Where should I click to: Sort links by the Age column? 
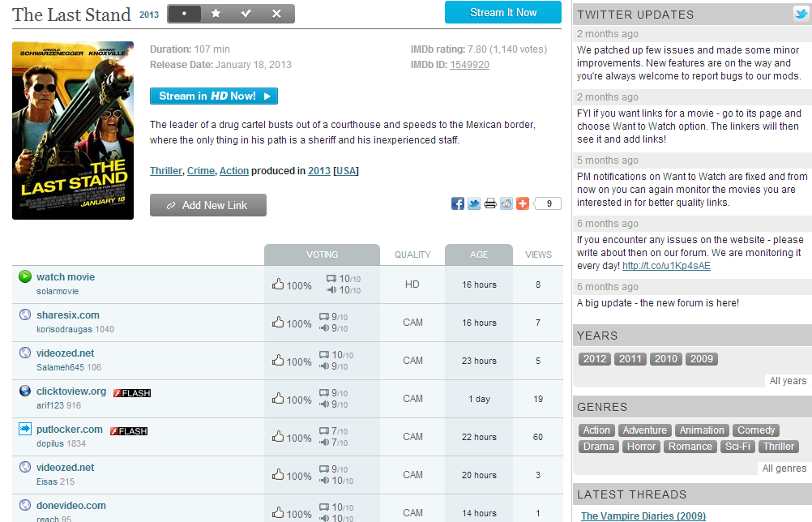[x=478, y=255]
